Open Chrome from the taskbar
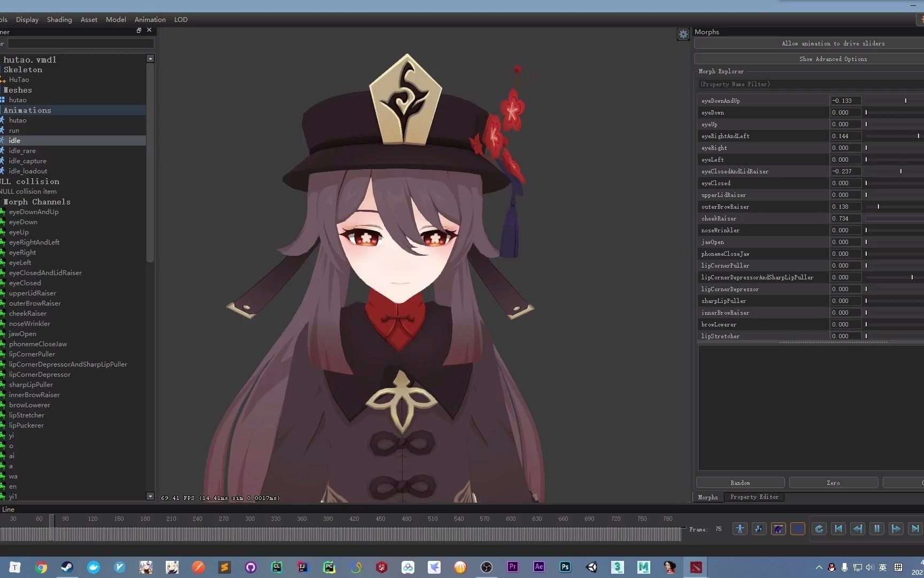Screen dimensions: 924x578 41,567
